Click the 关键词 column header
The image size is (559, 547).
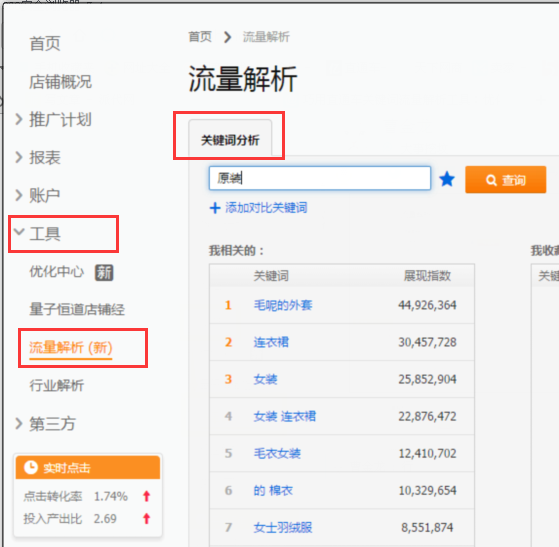[271, 276]
